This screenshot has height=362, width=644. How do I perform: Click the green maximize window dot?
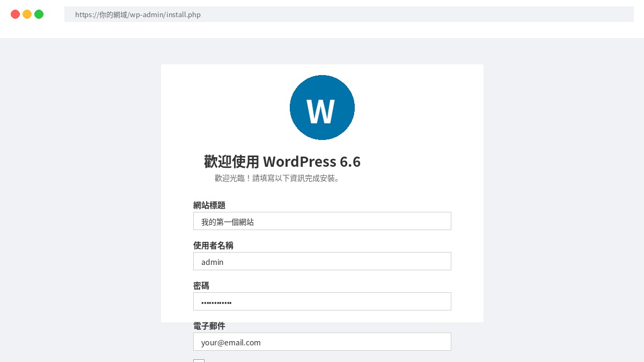[39, 14]
